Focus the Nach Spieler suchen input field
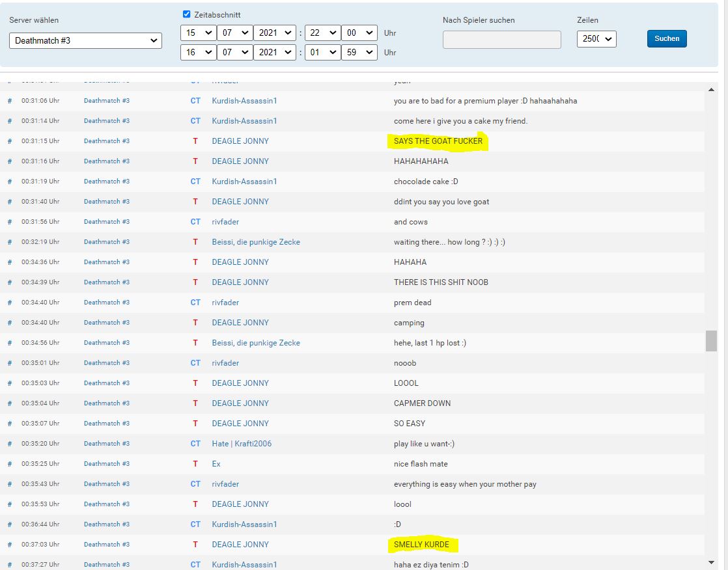The height and width of the screenshot is (570, 728). [501, 40]
